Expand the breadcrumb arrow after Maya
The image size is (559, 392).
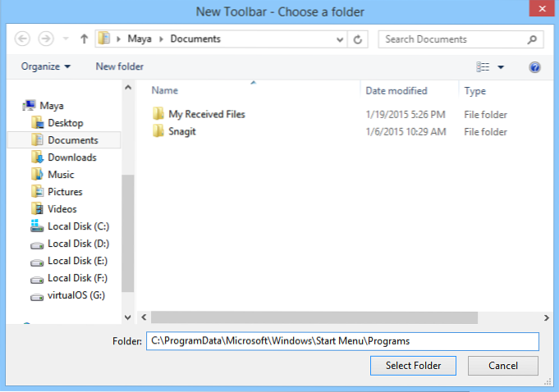coord(161,39)
